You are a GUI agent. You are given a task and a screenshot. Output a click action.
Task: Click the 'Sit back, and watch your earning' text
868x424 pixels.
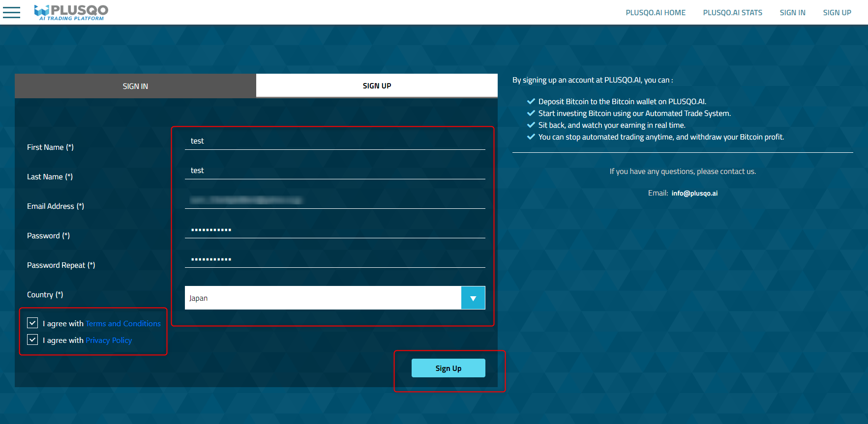612,125
